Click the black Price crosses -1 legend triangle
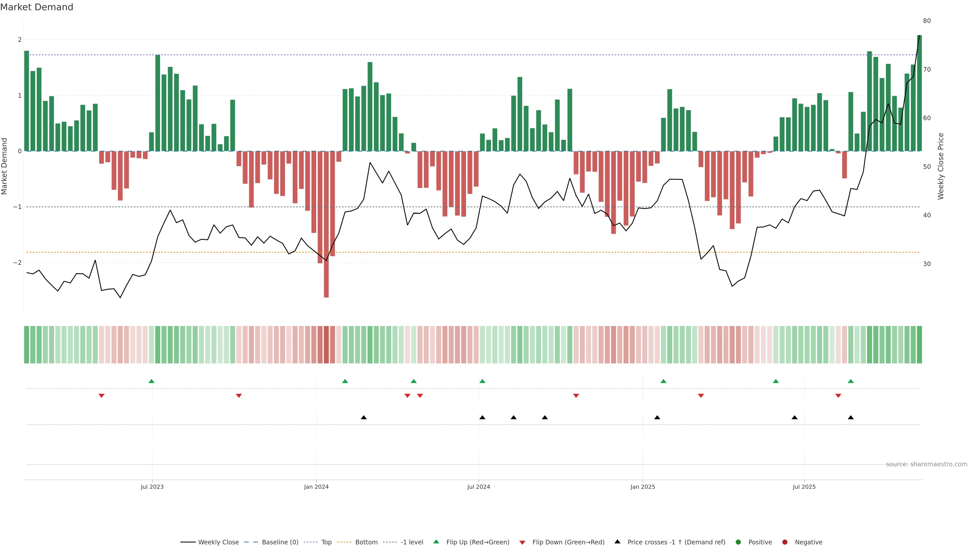 617,542
